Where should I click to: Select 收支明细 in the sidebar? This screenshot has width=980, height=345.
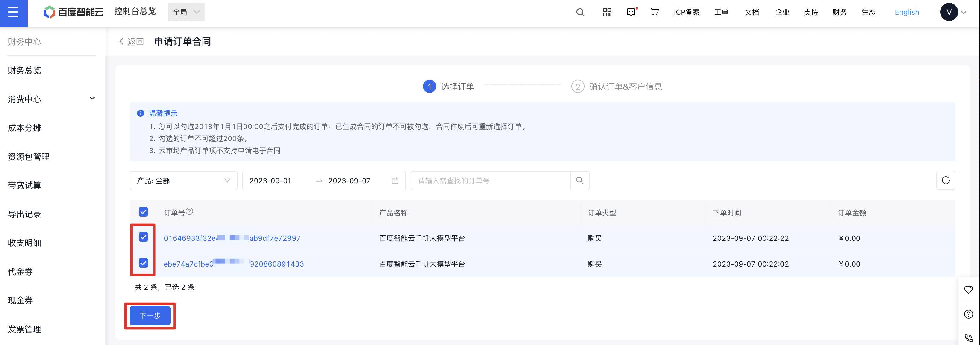pos(24,243)
